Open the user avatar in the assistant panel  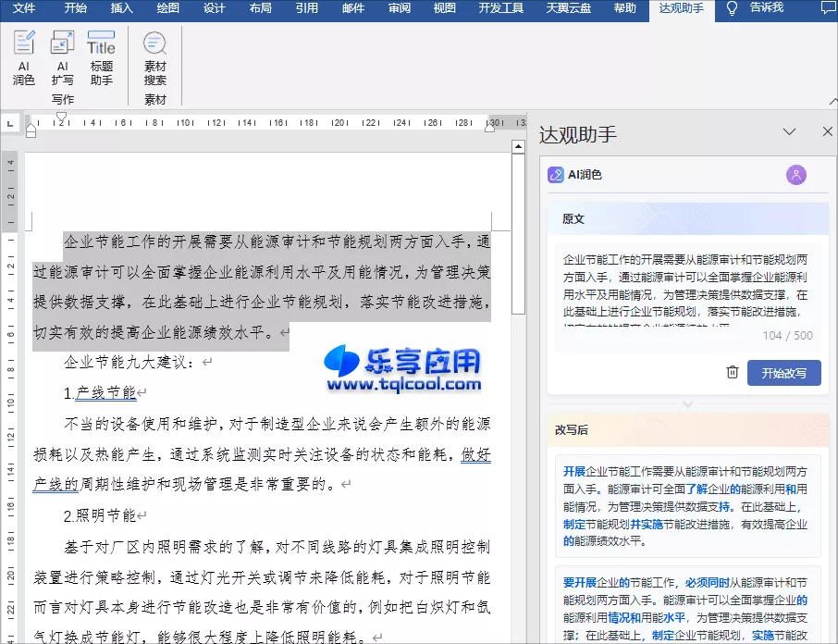point(796,174)
